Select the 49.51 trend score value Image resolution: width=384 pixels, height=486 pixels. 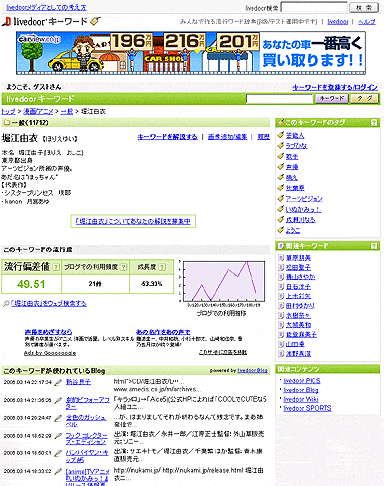tap(31, 284)
